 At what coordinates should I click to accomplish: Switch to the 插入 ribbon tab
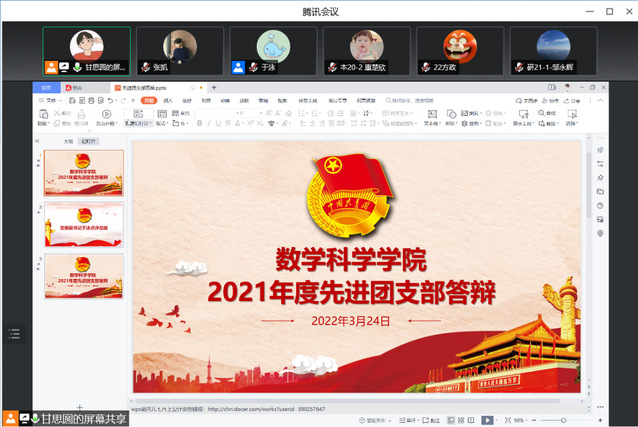click(167, 100)
